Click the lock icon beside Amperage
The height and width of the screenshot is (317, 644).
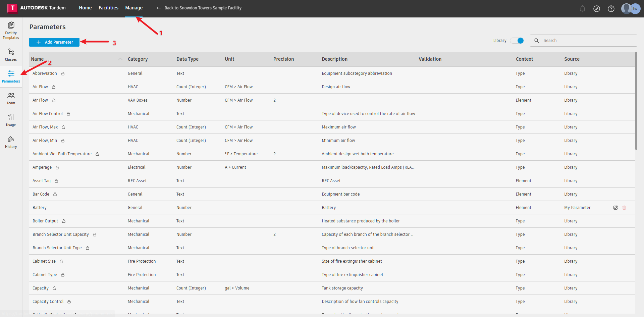click(x=57, y=167)
